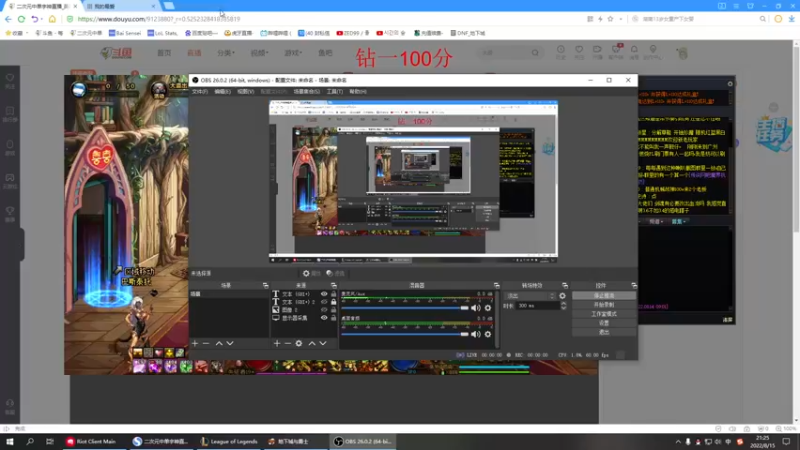The width and height of the screenshot is (800, 450).
Task: Reload the Douyu page
Action: point(21,19)
